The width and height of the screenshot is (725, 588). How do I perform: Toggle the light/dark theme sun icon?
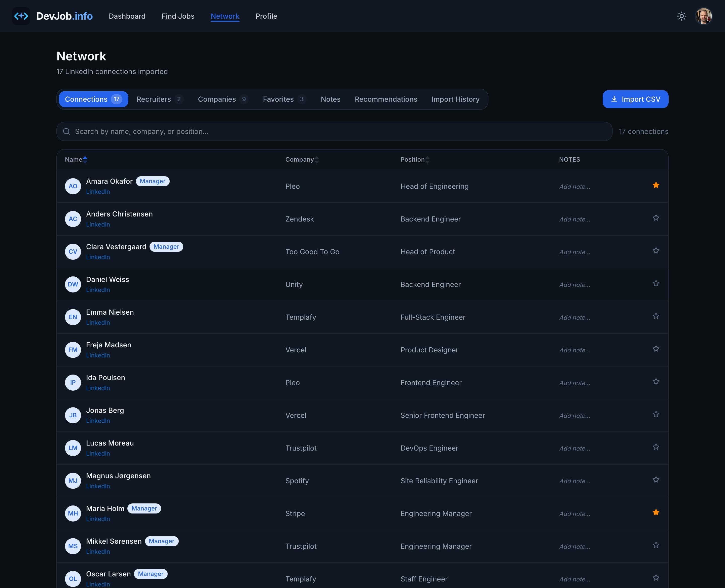(682, 16)
